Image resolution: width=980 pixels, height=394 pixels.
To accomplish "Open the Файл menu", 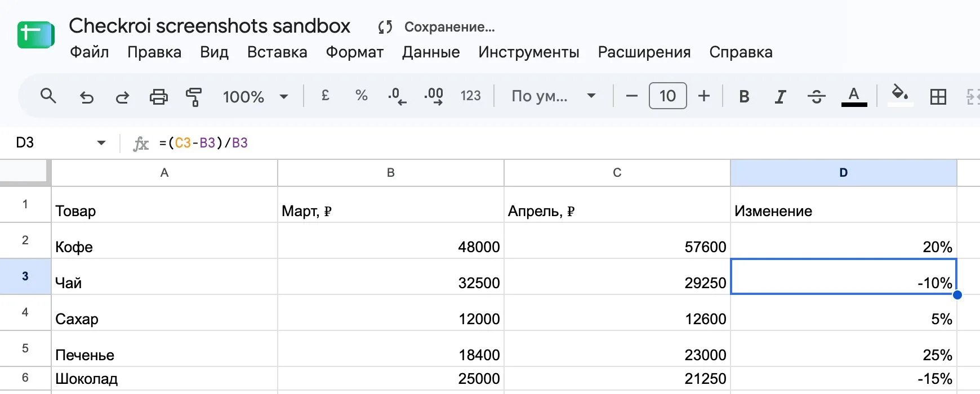I will pos(89,52).
